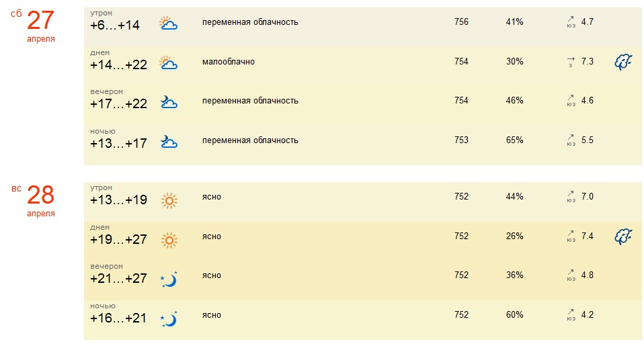This screenshot has height=350, width=644.
Task: Click the April 28 morning sun icon
Action: click(x=169, y=200)
